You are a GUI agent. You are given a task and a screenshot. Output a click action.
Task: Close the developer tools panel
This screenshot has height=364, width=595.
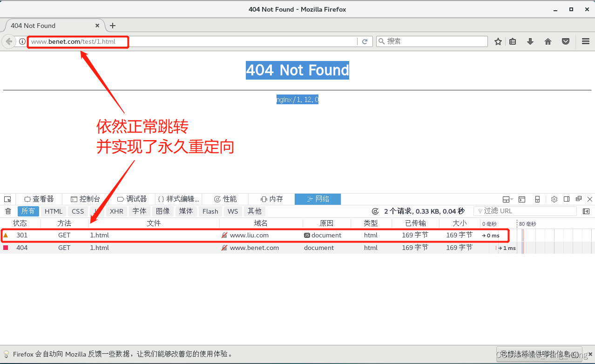coord(590,199)
